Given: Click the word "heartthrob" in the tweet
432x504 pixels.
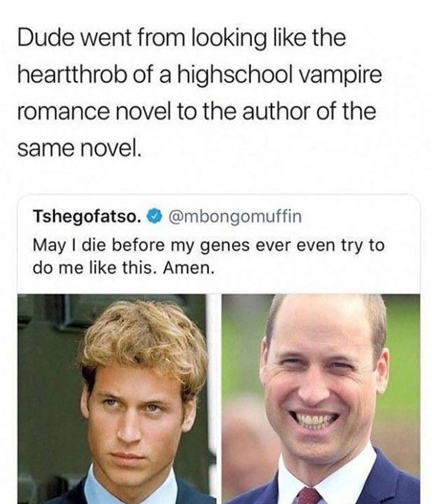Looking at the screenshot, I should click(72, 75).
